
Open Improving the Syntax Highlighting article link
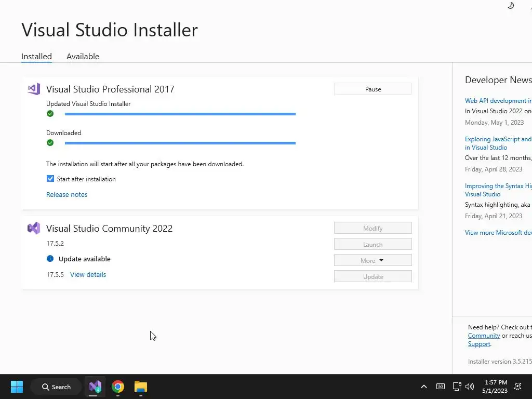498,190
